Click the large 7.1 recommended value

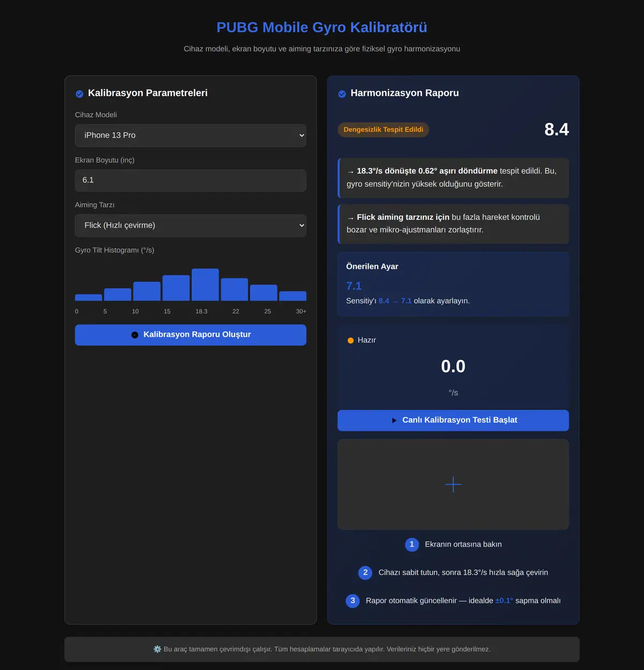(354, 286)
